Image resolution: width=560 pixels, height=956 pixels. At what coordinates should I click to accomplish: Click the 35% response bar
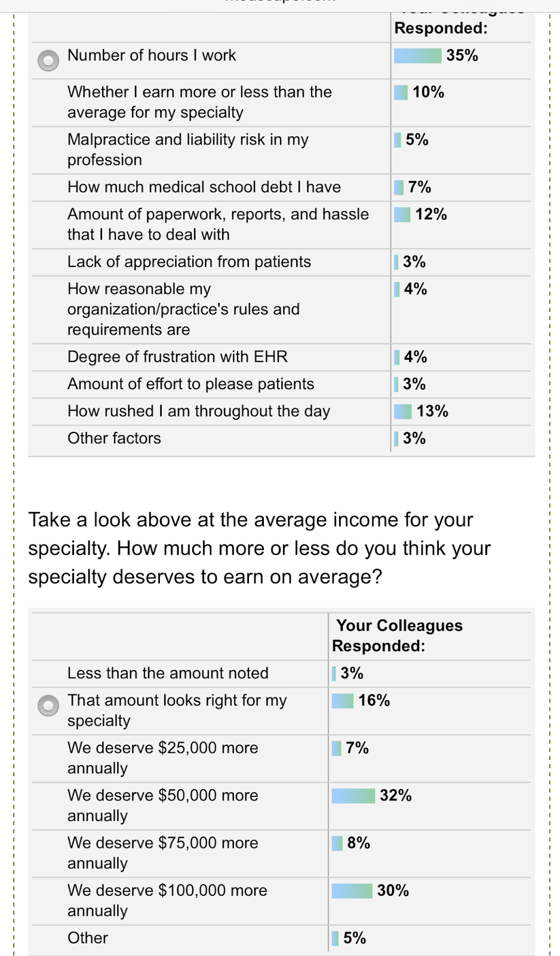(x=417, y=56)
